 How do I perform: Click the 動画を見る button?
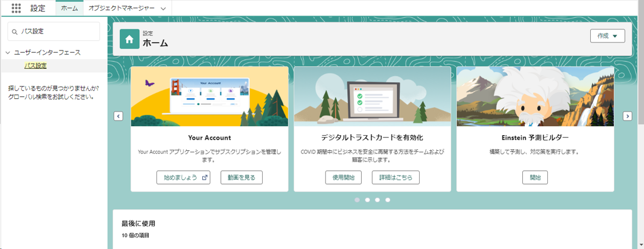click(x=242, y=177)
